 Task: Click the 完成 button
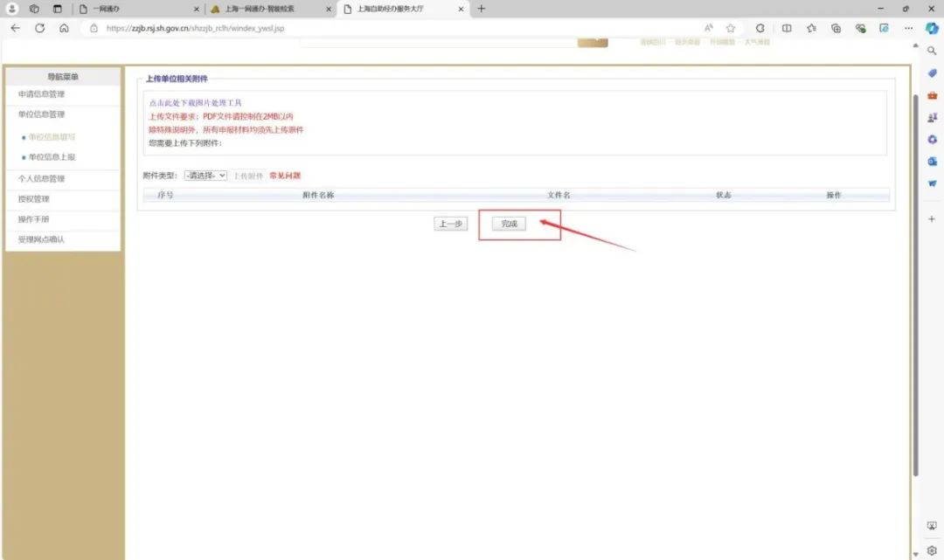(509, 224)
